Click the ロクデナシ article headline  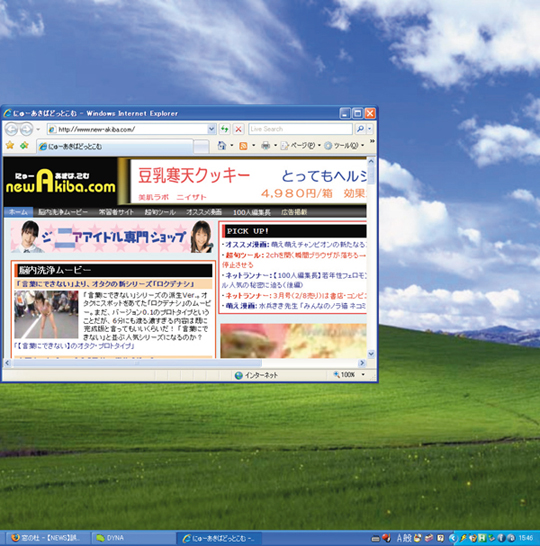106,284
